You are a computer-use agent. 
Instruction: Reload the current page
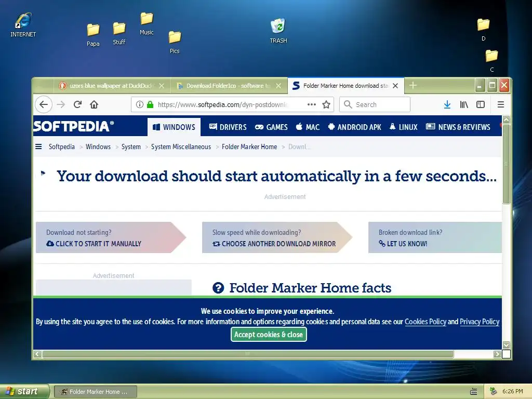pos(78,104)
